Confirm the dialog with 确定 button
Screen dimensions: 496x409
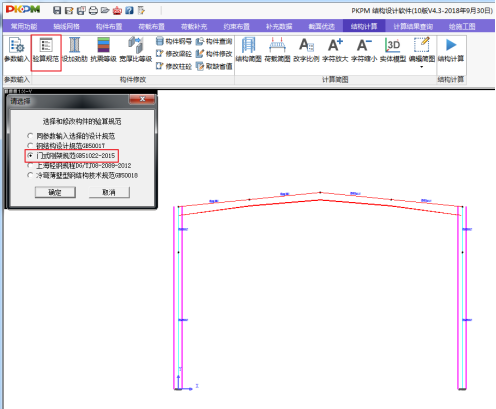click(55, 192)
